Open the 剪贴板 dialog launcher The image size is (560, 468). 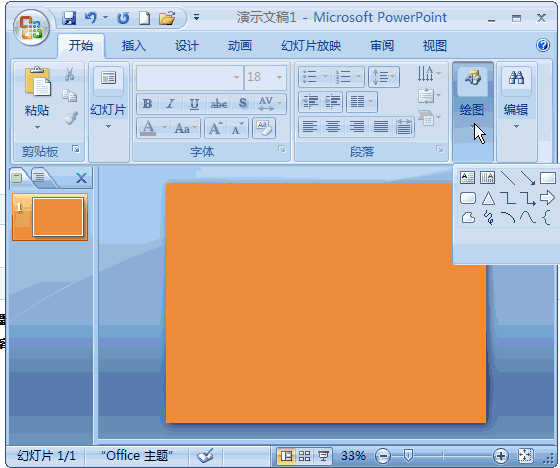click(76, 149)
